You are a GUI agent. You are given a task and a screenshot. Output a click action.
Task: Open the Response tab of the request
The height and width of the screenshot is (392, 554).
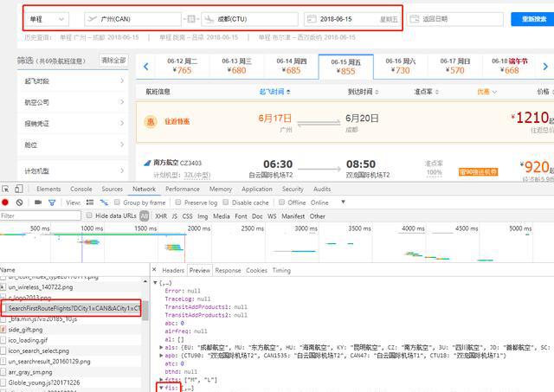click(228, 270)
